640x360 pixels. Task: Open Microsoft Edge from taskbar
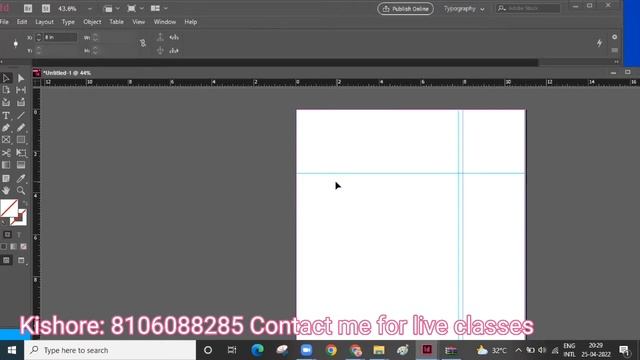coord(257,350)
